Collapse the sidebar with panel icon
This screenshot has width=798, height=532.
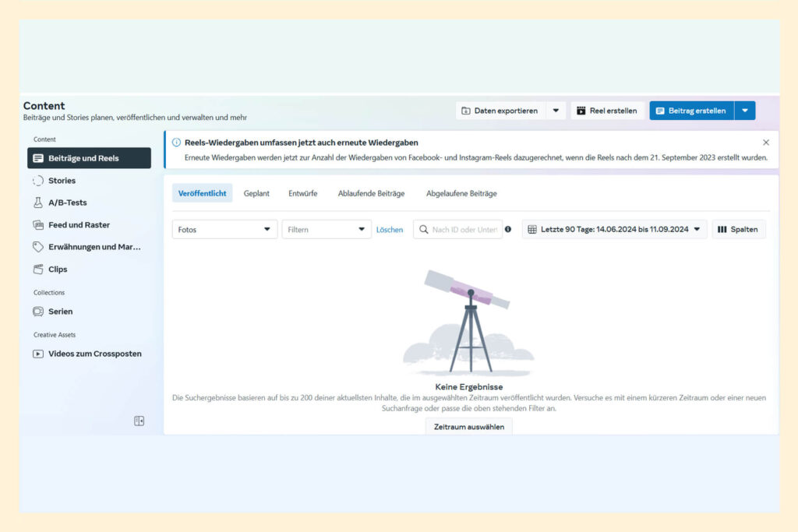[139, 421]
